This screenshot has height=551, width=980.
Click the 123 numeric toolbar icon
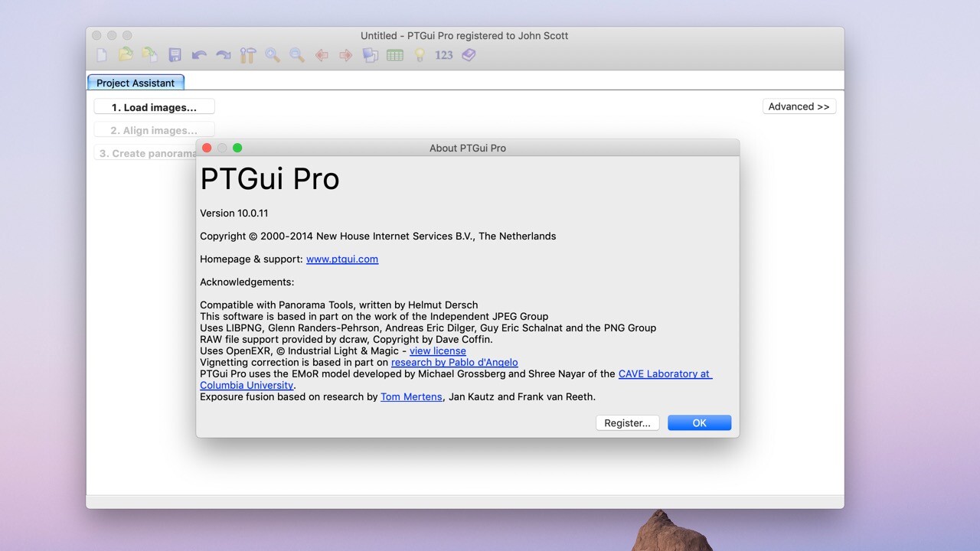443,54
